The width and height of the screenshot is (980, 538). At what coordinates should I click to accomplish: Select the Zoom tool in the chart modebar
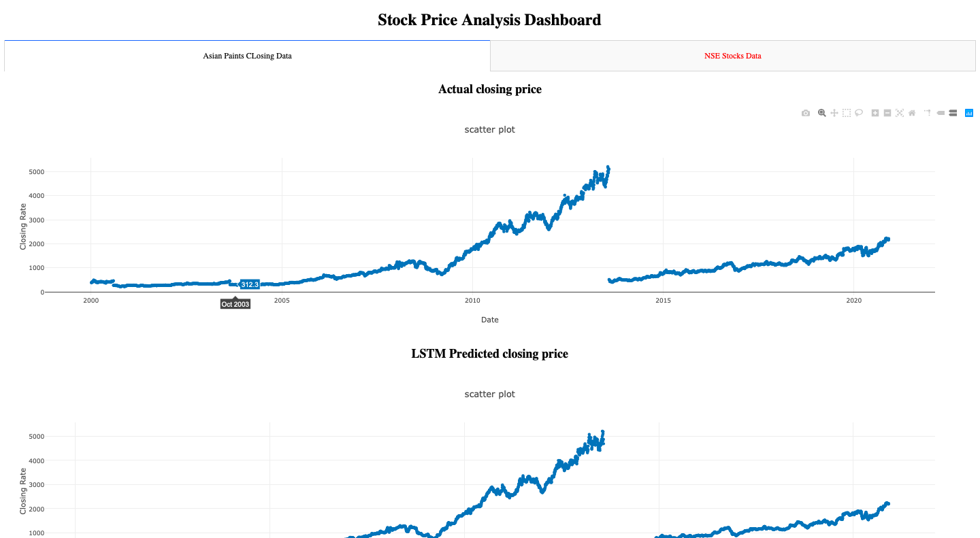pyautogui.click(x=821, y=113)
